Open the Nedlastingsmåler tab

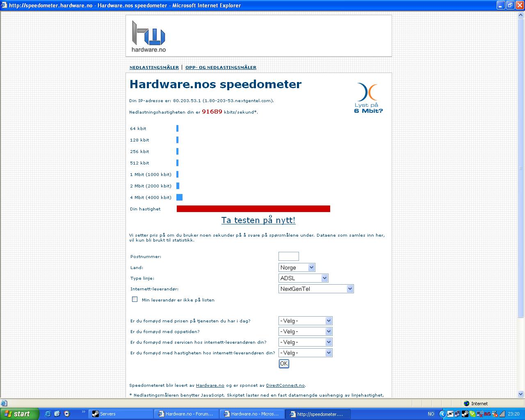pos(154,67)
